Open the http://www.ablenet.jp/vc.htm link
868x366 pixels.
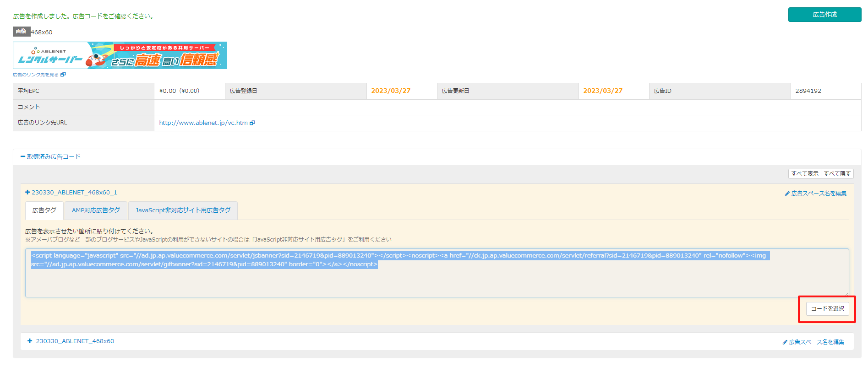point(203,123)
